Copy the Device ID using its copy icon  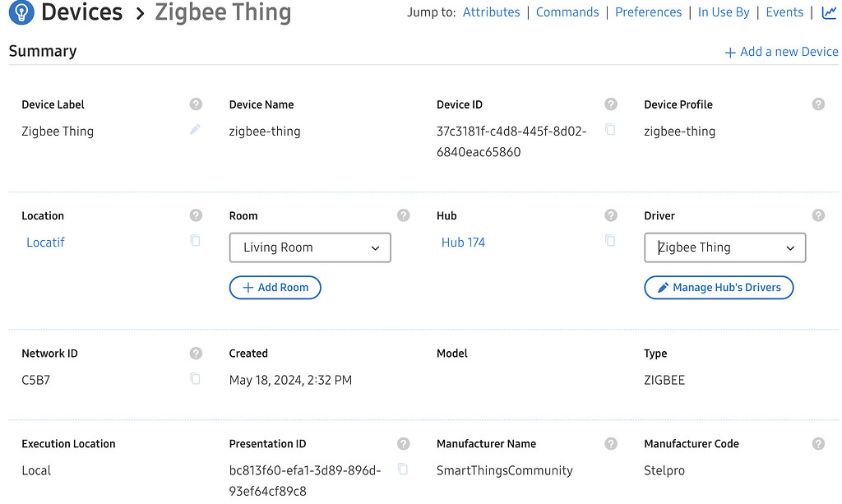[610, 129]
